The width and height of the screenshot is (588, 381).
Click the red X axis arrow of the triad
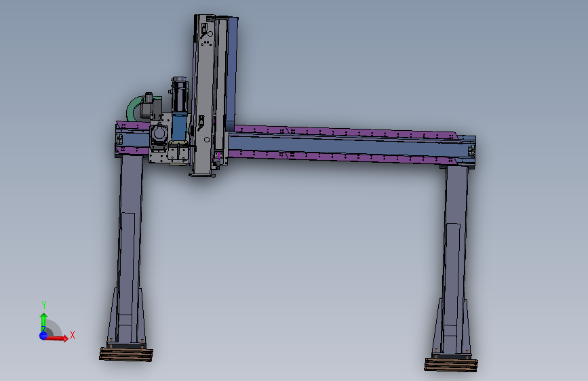56,338
